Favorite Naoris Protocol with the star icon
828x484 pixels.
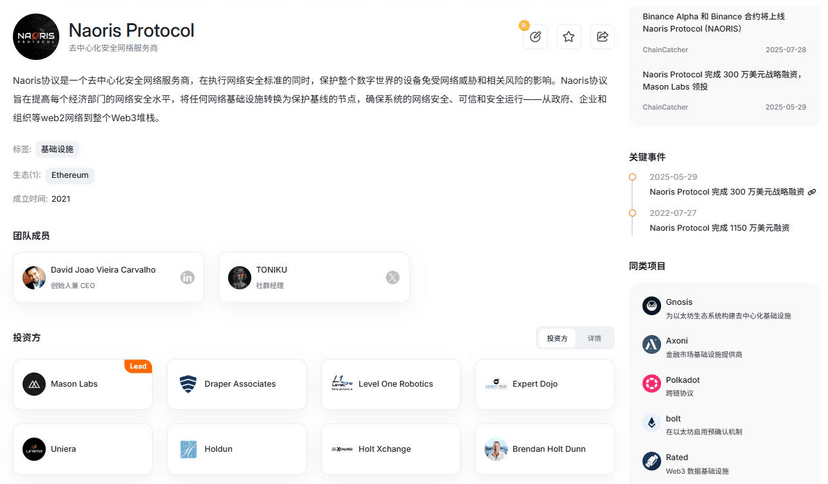point(568,37)
